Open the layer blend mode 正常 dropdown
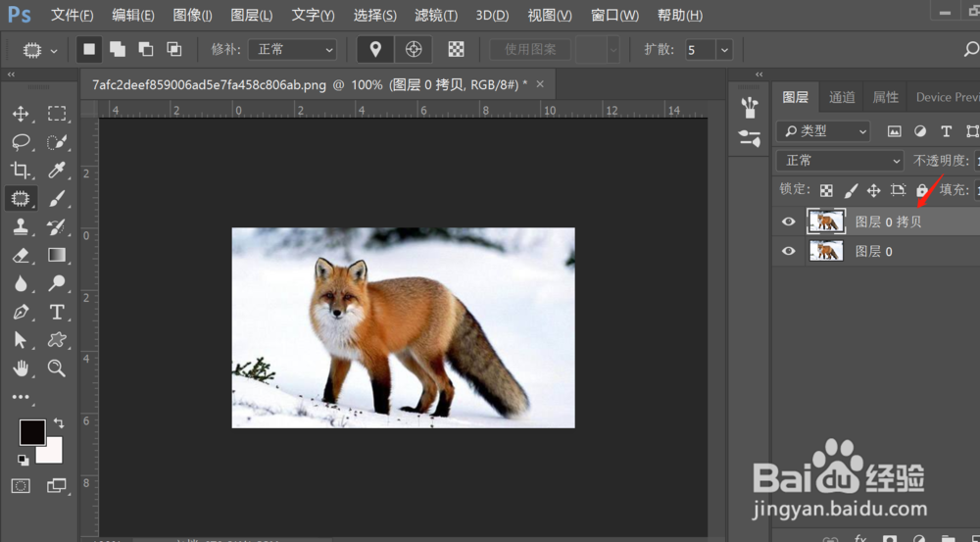980x542 pixels. (840, 161)
